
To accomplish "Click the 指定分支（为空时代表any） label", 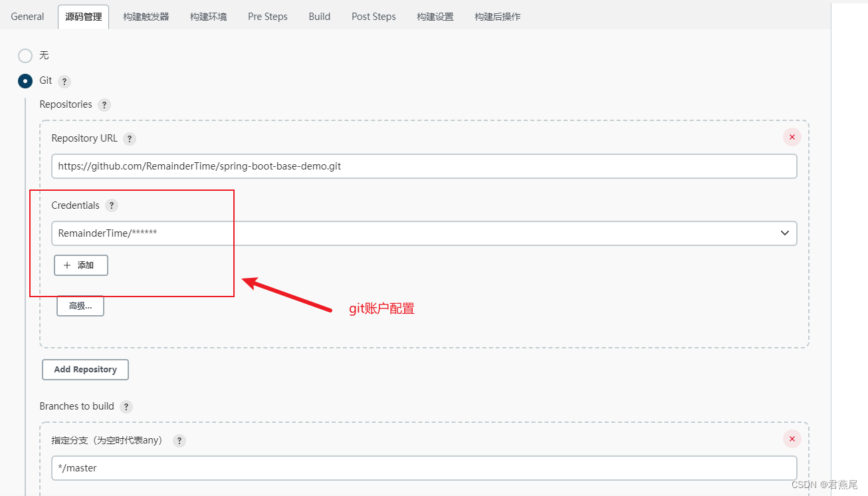I will point(107,440).
